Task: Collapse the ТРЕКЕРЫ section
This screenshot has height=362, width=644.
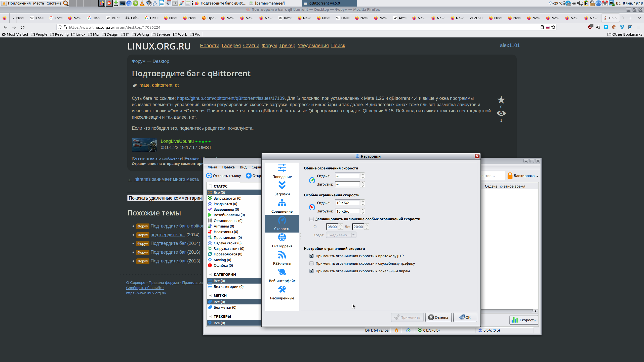Action: tap(210, 316)
